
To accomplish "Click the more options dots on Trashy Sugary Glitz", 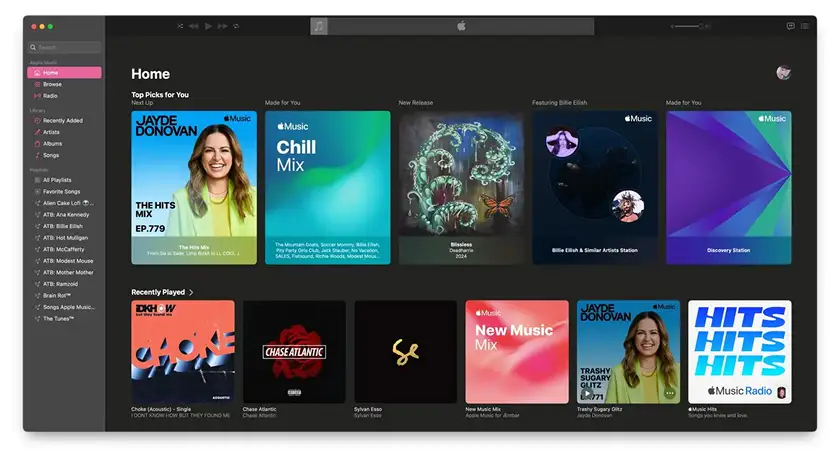I will tap(669, 392).
